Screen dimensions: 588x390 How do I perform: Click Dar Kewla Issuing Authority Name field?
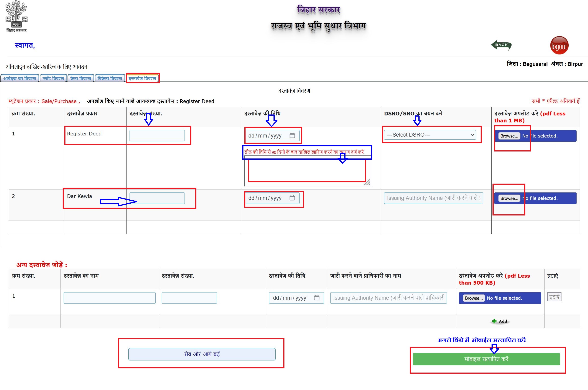(x=433, y=198)
